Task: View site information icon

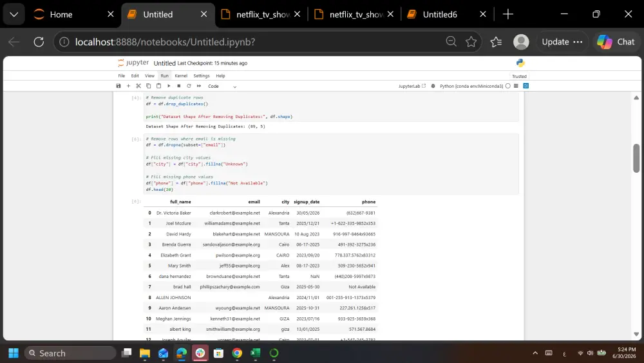Action: (x=64, y=42)
